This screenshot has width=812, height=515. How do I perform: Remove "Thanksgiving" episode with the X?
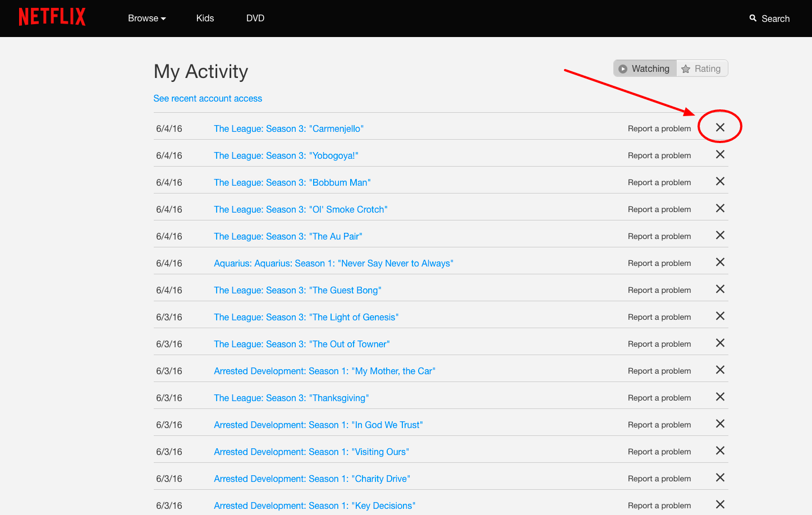(720, 397)
